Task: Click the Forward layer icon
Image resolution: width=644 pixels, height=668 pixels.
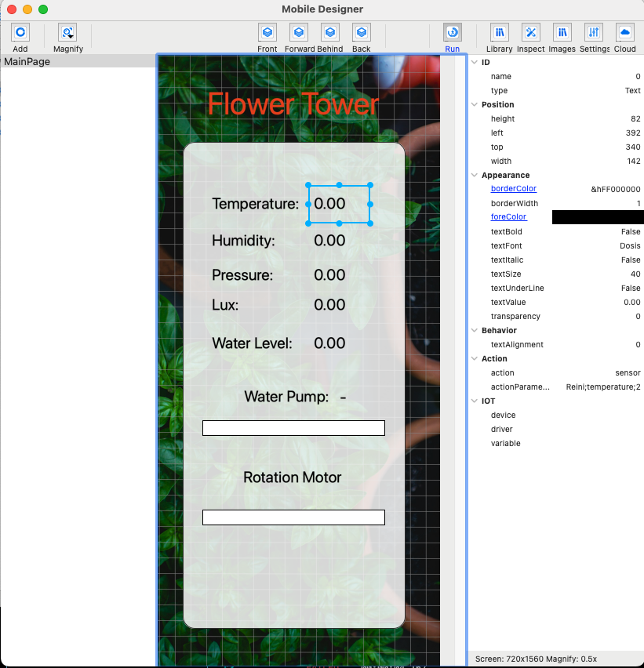Action: (299, 33)
